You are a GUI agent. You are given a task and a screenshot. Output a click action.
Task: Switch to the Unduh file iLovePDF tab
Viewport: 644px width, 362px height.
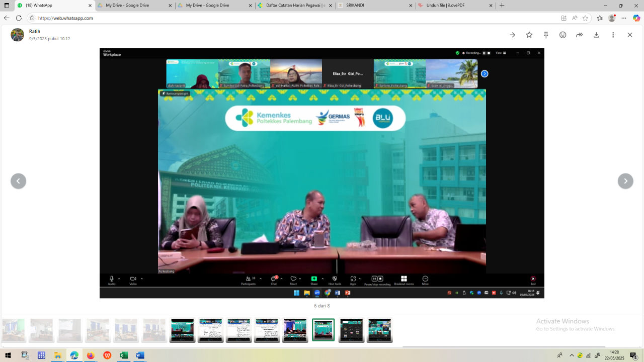pos(452,6)
